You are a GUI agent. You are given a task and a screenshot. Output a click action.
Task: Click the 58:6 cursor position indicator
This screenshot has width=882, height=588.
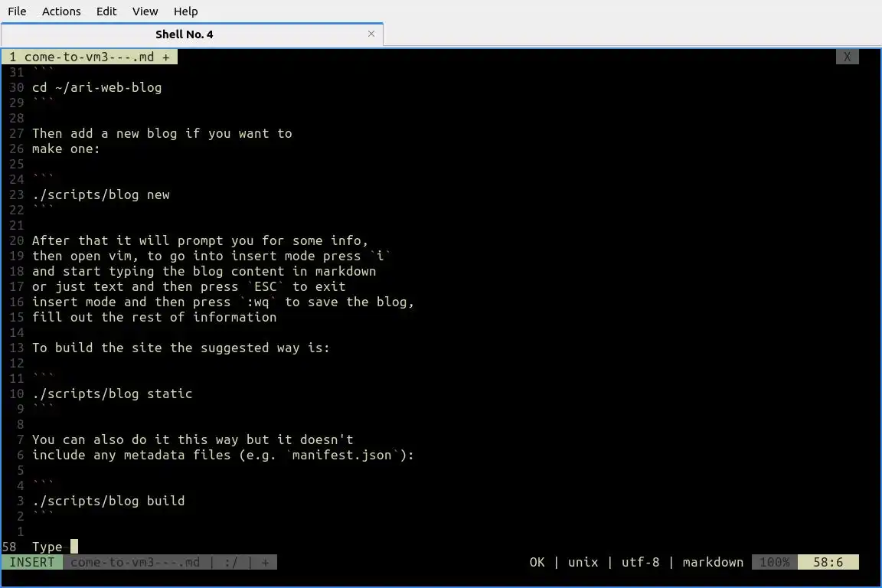tap(828, 562)
